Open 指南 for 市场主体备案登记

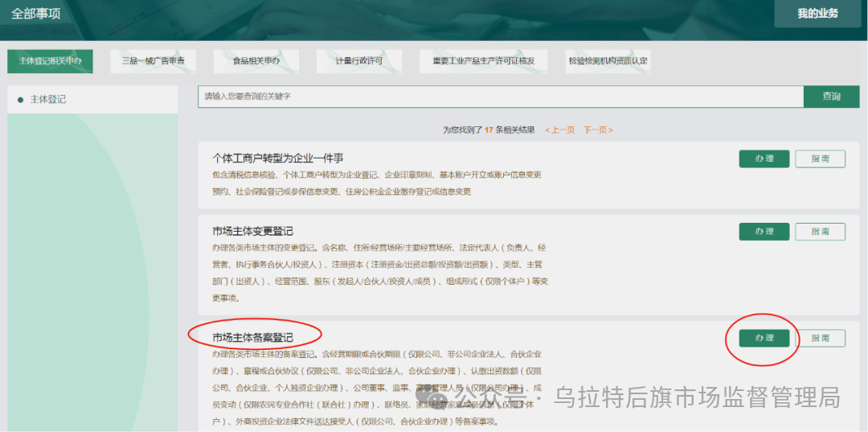[821, 338]
